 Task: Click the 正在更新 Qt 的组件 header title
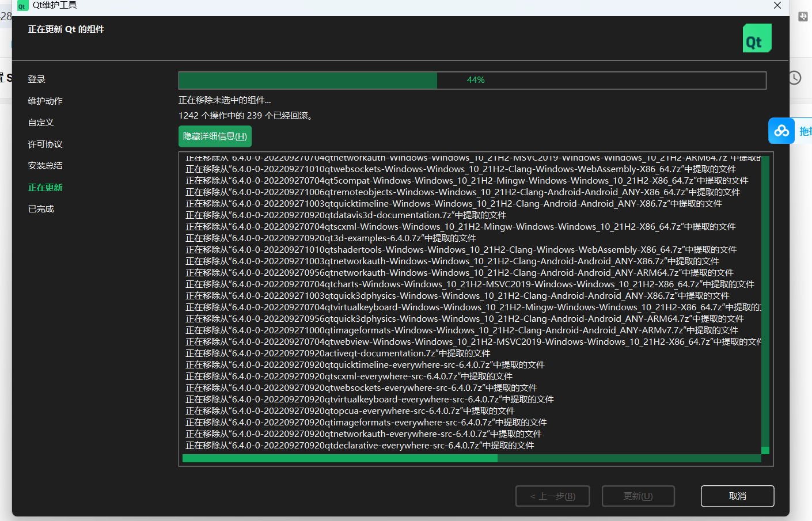tap(66, 29)
